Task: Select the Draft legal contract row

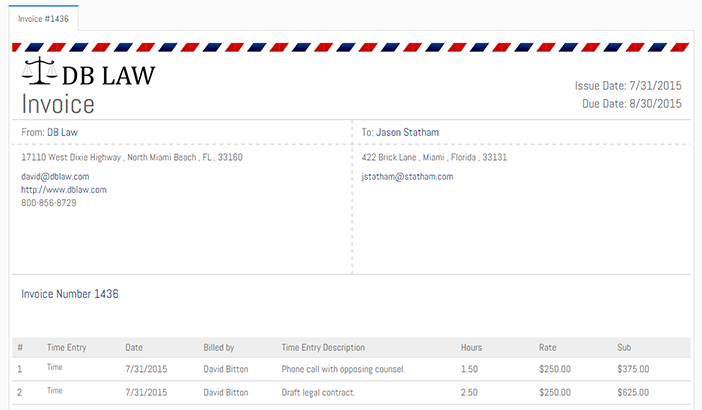Action: [318, 392]
